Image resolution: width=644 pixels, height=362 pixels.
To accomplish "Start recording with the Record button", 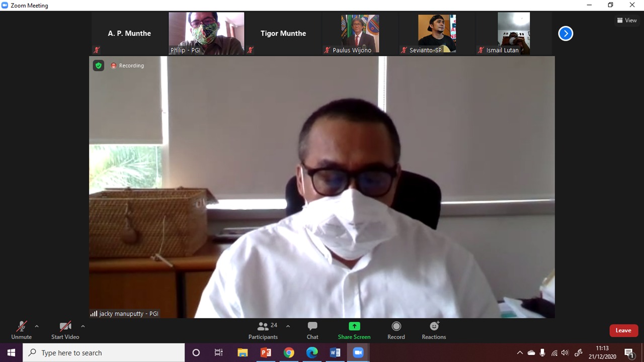I will pyautogui.click(x=396, y=330).
